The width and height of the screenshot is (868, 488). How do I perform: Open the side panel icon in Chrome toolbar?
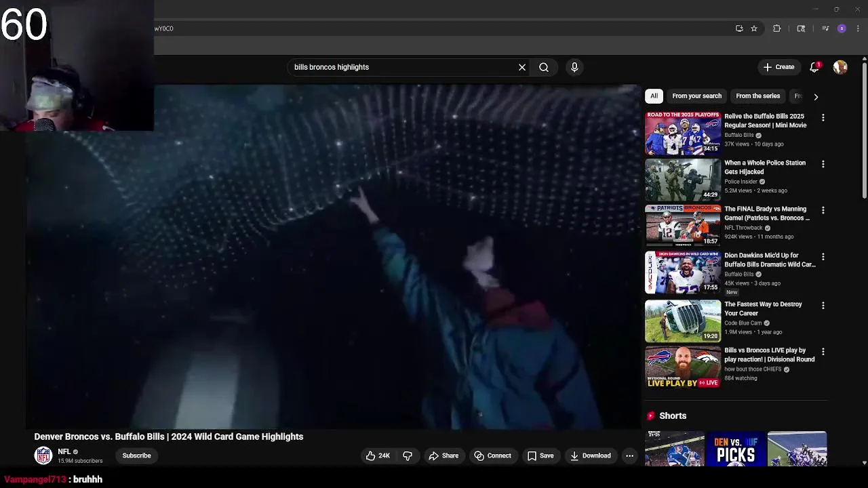pyautogui.click(x=801, y=28)
